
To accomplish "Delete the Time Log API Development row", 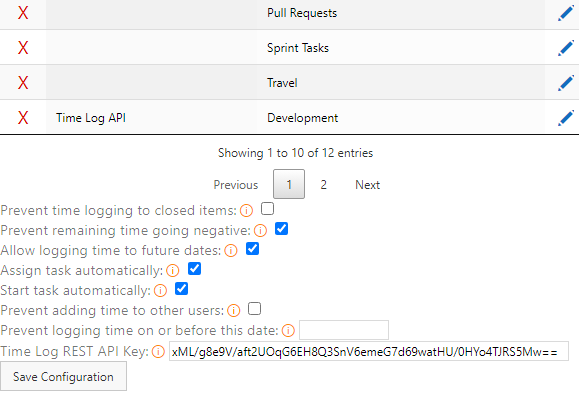I will click(x=23, y=118).
